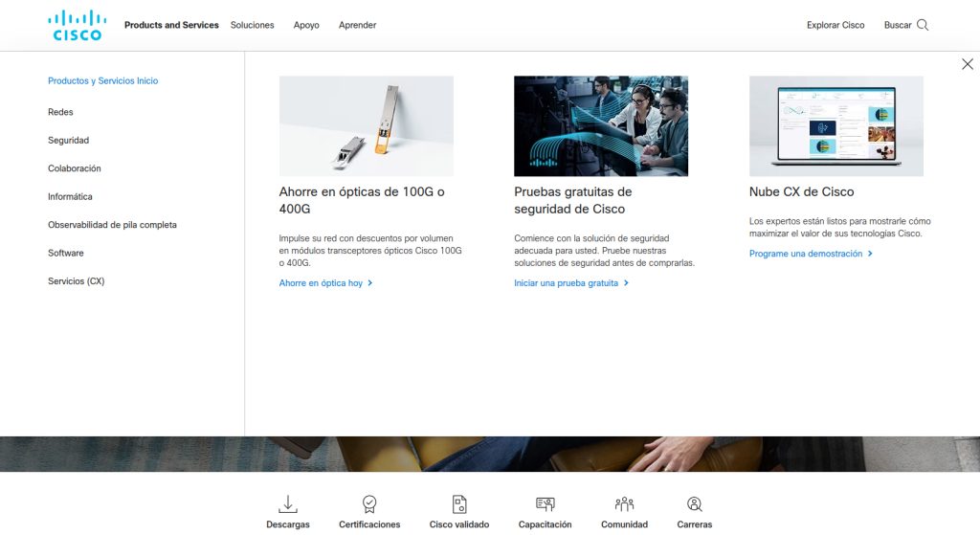Select Seguridad category
Screen dimensions: 980x535
click(68, 140)
